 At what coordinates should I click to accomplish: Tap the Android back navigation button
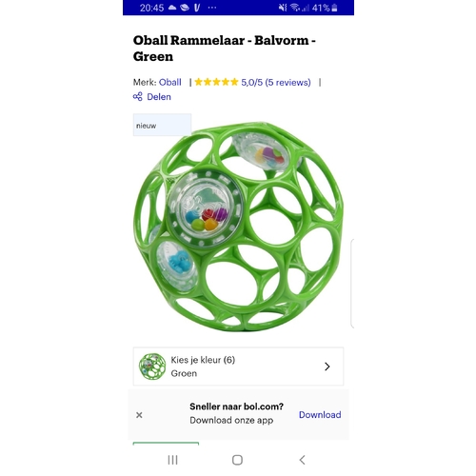tap(302, 460)
